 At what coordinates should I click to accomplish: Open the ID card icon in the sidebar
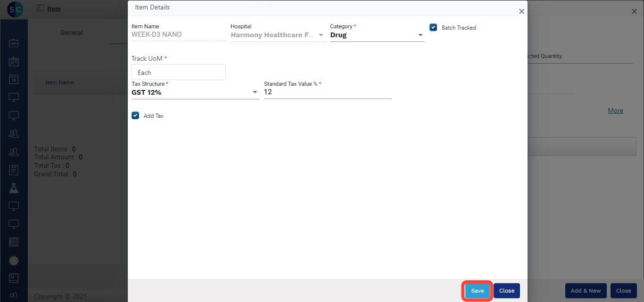(x=14, y=61)
